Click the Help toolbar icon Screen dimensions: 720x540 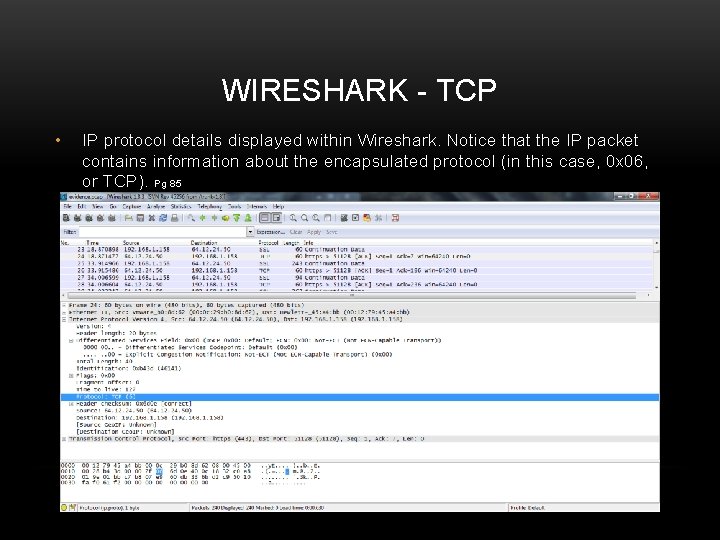click(395, 218)
